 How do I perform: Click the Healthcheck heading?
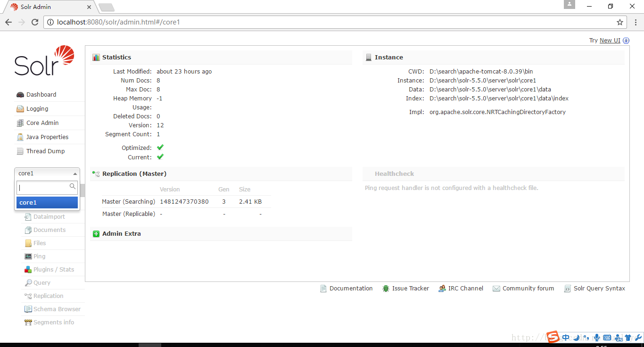click(x=395, y=174)
